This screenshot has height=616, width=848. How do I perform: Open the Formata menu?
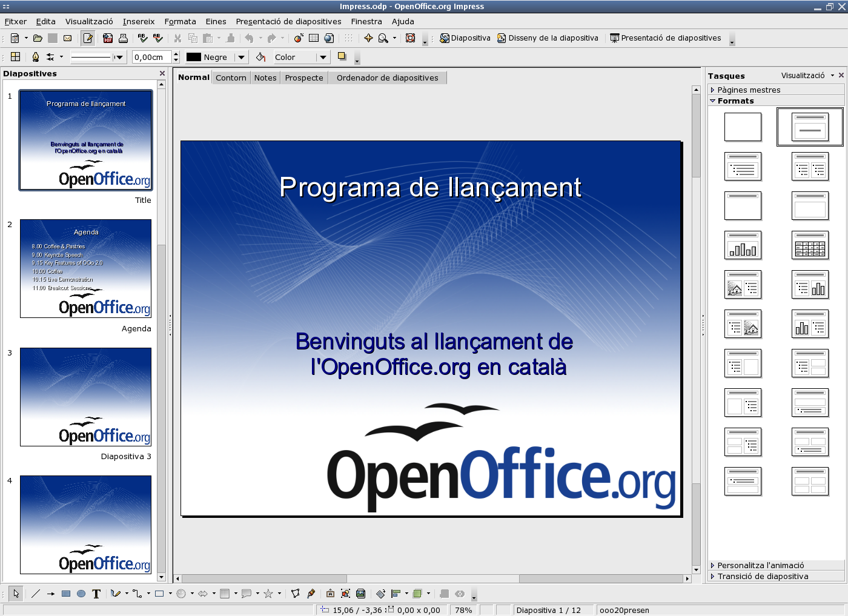pos(181,21)
